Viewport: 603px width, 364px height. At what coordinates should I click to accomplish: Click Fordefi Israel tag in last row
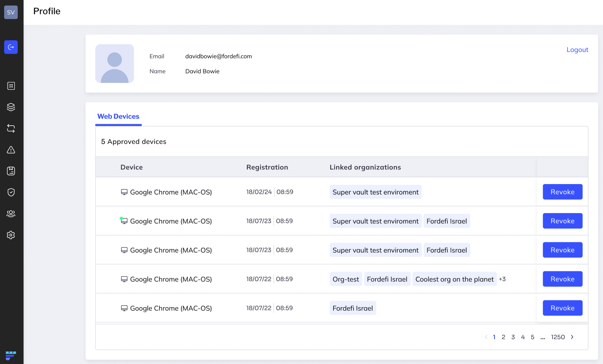(353, 308)
